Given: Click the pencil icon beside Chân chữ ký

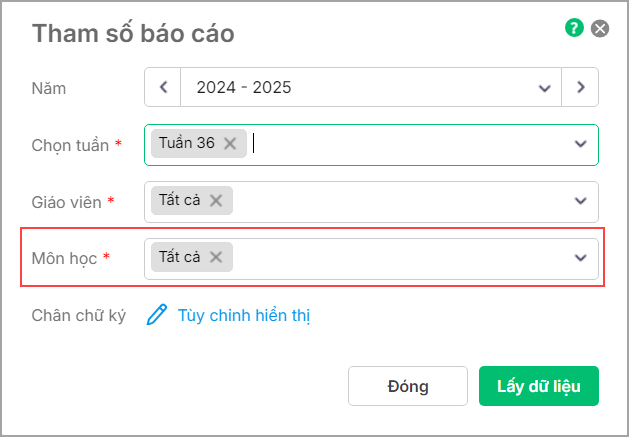Looking at the screenshot, I should click(x=156, y=315).
